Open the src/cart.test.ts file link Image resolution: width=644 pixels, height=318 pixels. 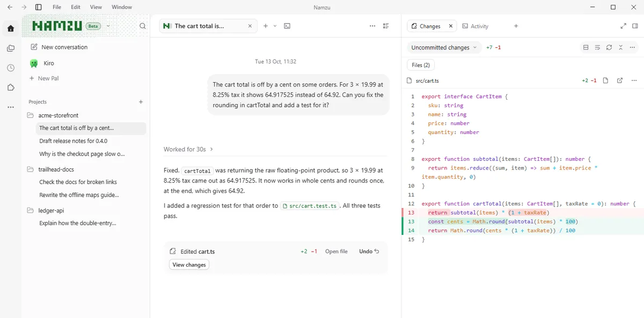[310, 206]
